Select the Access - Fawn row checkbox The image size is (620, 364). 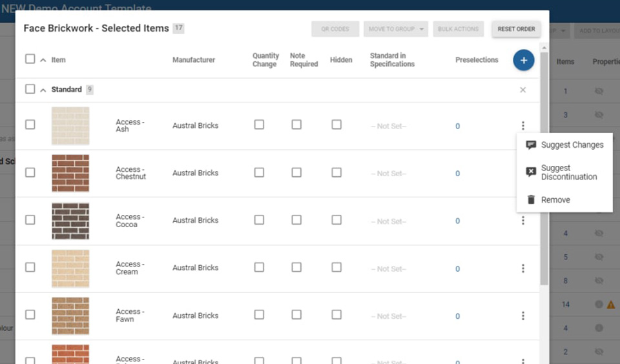pos(30,314)
